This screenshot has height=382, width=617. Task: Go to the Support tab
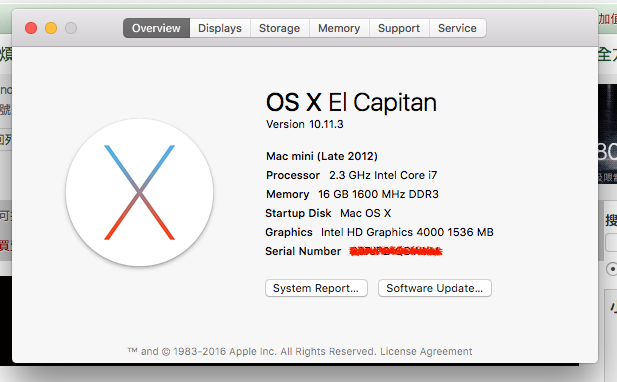tap(399, 28)
